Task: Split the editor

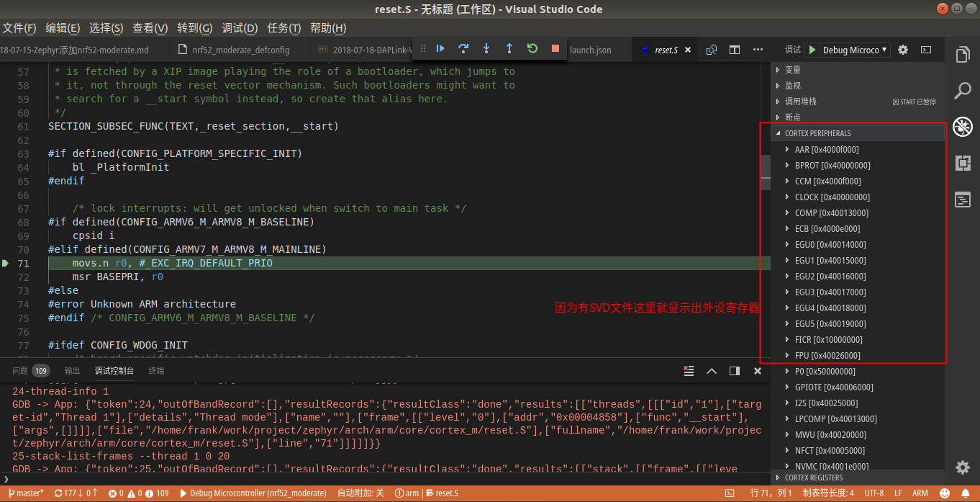Action: 735,50
